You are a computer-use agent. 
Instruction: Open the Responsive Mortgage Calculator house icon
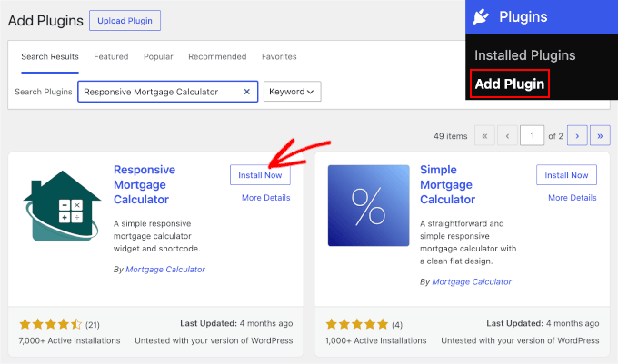(62, 206)
